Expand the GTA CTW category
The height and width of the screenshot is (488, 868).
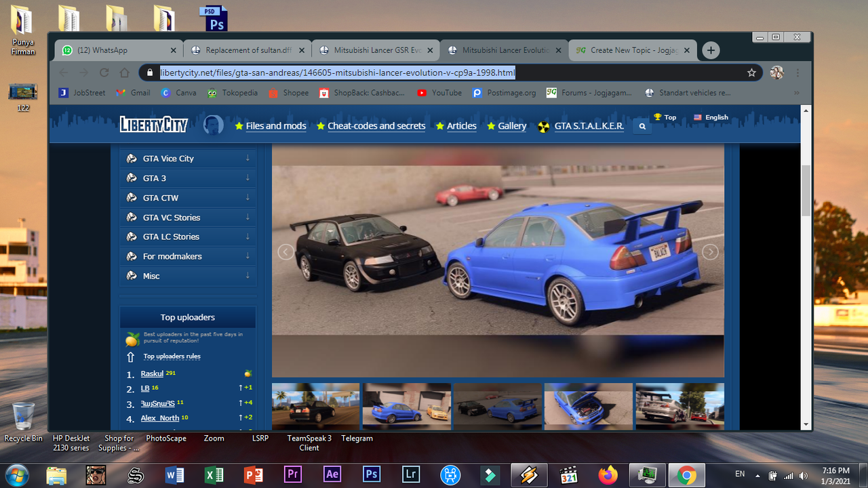coord(188,198)
